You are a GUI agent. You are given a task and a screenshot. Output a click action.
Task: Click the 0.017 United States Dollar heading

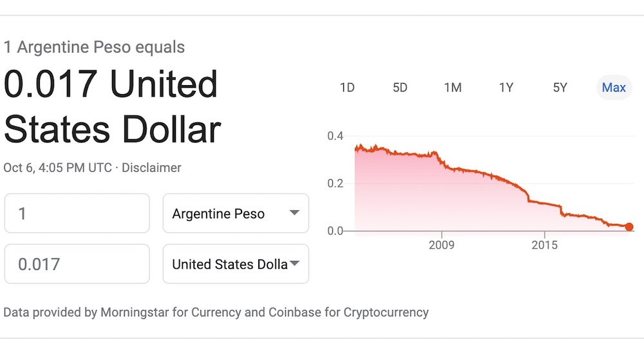coord(112,107)
